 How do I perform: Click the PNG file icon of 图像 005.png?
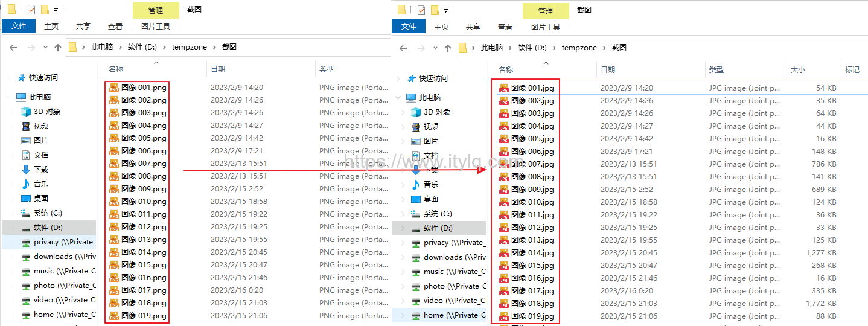pyautogui.click(x=113, y=138)
